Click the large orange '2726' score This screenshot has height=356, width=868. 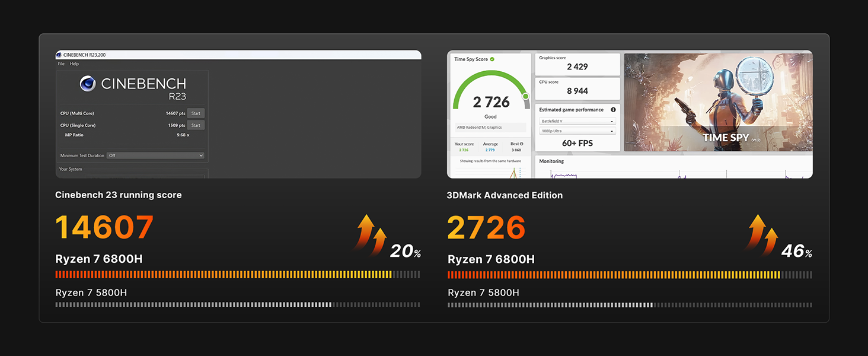click(487, 227)
